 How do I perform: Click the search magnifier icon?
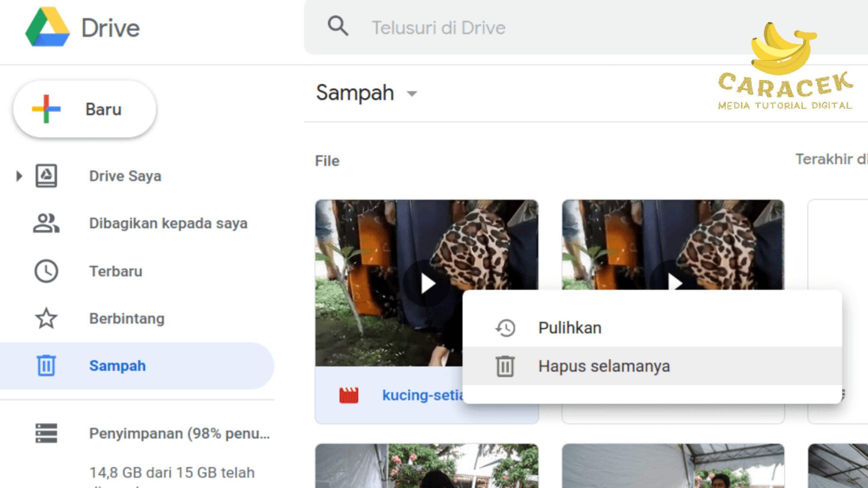point(337,26)
